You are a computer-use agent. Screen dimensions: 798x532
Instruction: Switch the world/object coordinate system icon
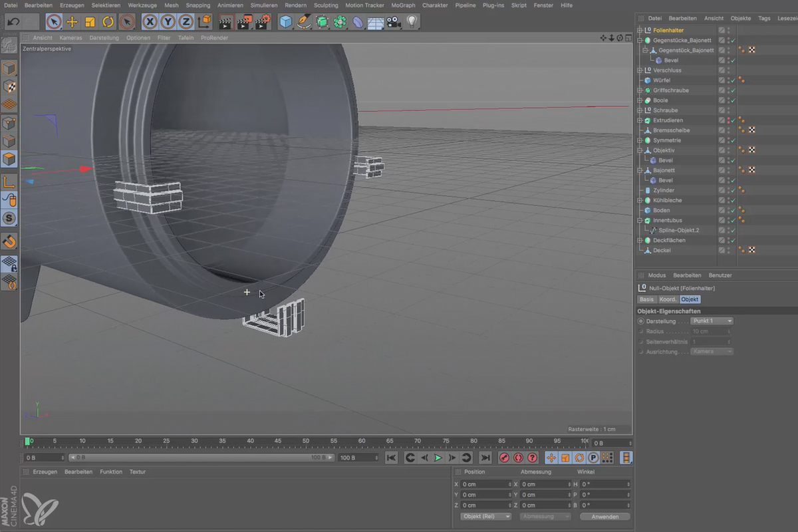click(x=205, y=22)
